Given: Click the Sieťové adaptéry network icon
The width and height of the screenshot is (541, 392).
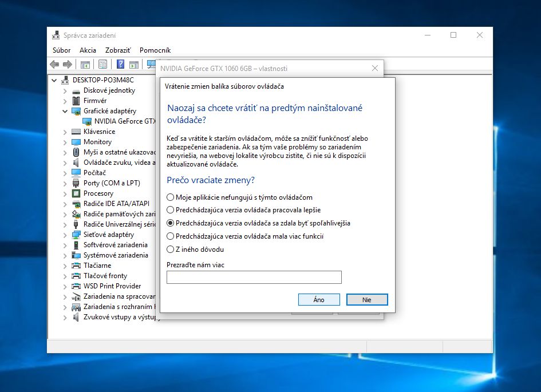Looking at the screenshot, I should 76,235.
